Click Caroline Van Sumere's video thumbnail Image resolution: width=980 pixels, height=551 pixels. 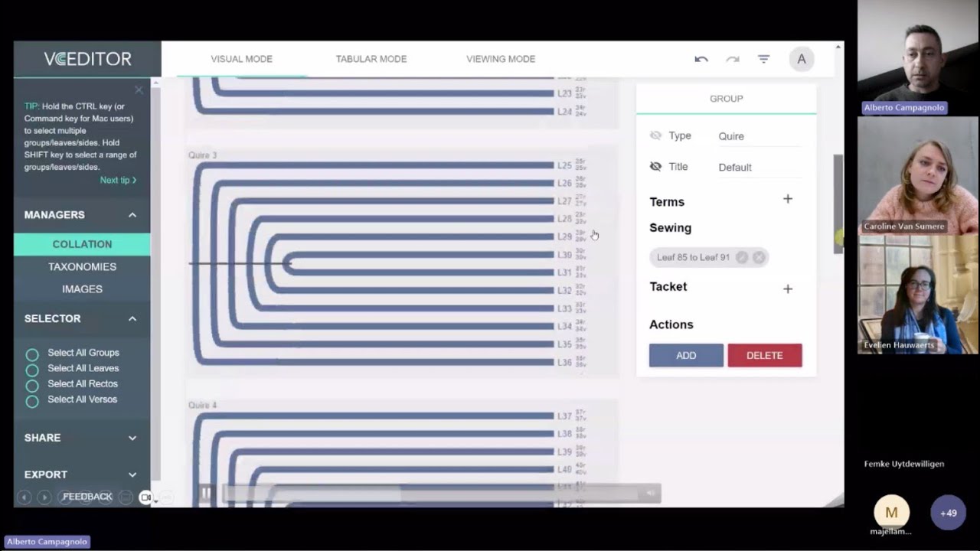pos(917,175)
